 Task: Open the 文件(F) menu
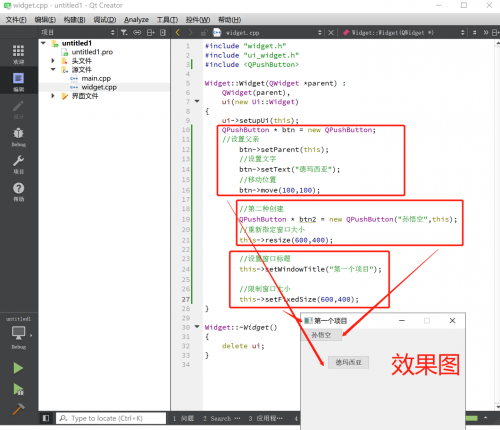[16, 20]
